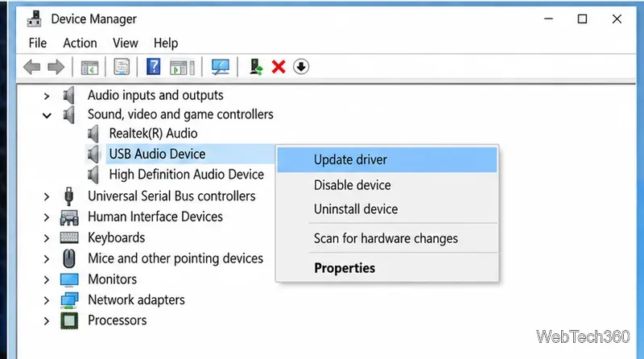Select Human Interface Devices label
644x359 pixels.
(155, 217)
